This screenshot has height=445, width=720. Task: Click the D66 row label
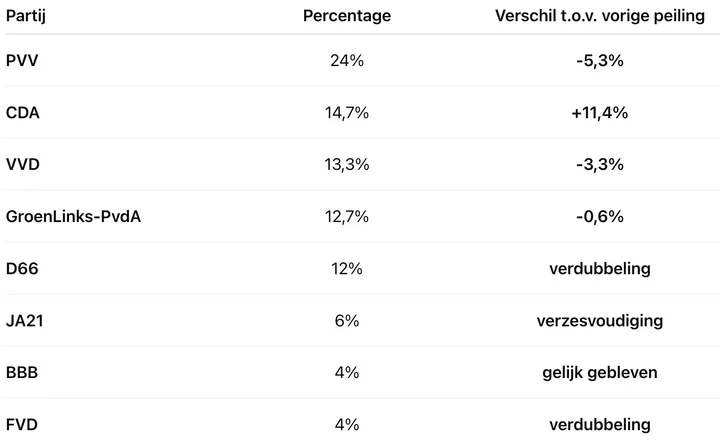pyautogui.click(x=23, y=269)
